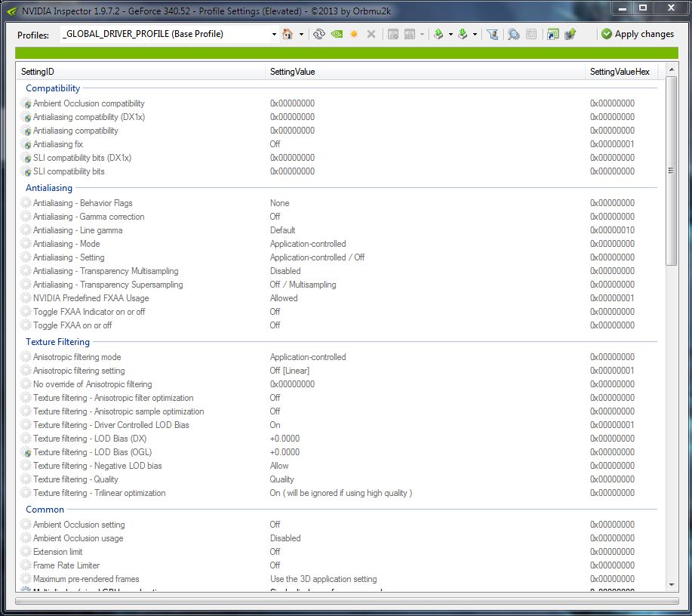Click the SettingValue column header
This screenshot has width=692, height=616.
[426, 72]
